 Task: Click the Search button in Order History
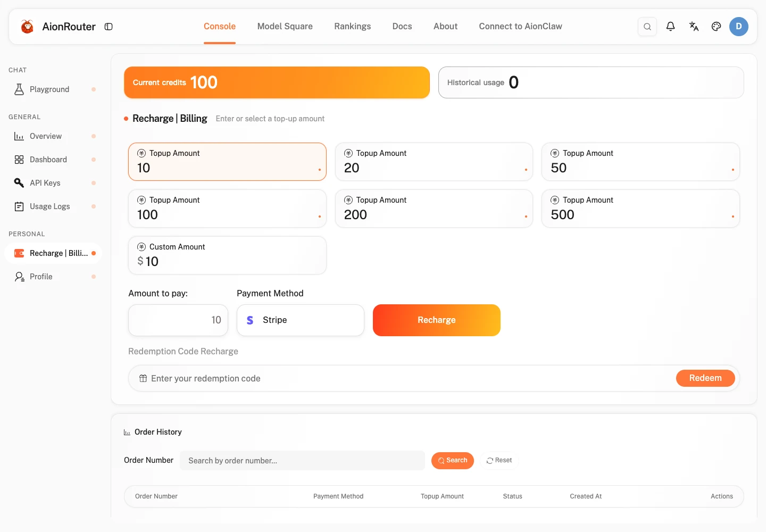click(x=453, y=461)
